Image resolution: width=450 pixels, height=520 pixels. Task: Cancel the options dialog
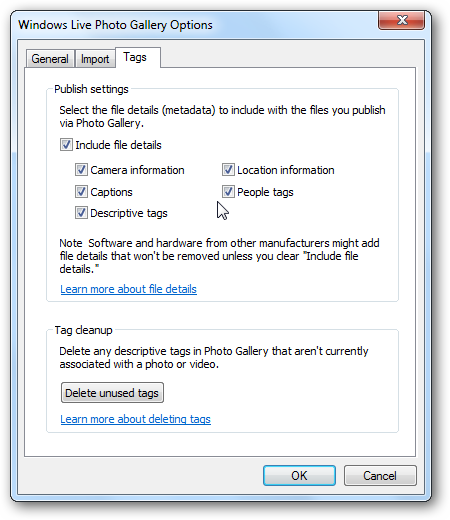380,476
